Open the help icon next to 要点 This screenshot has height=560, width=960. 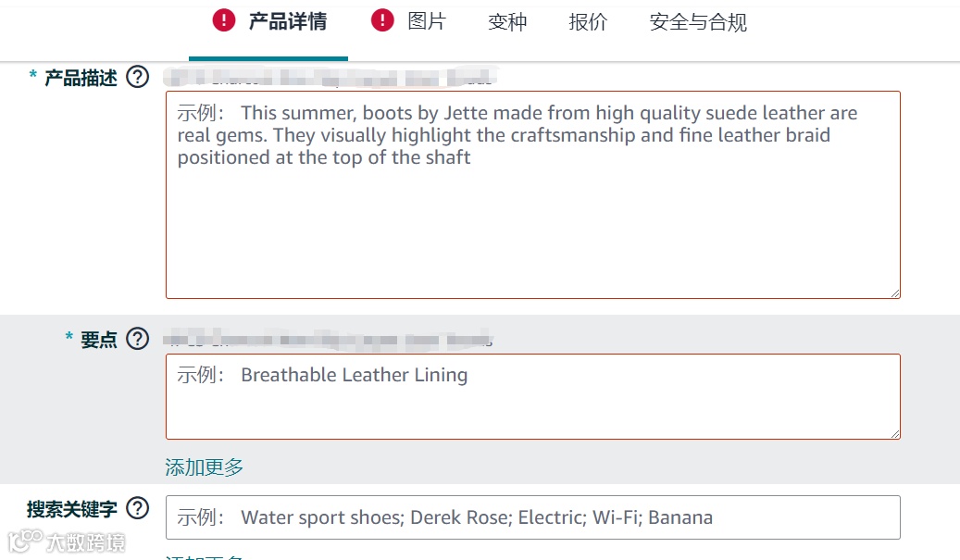pos(138,339)
